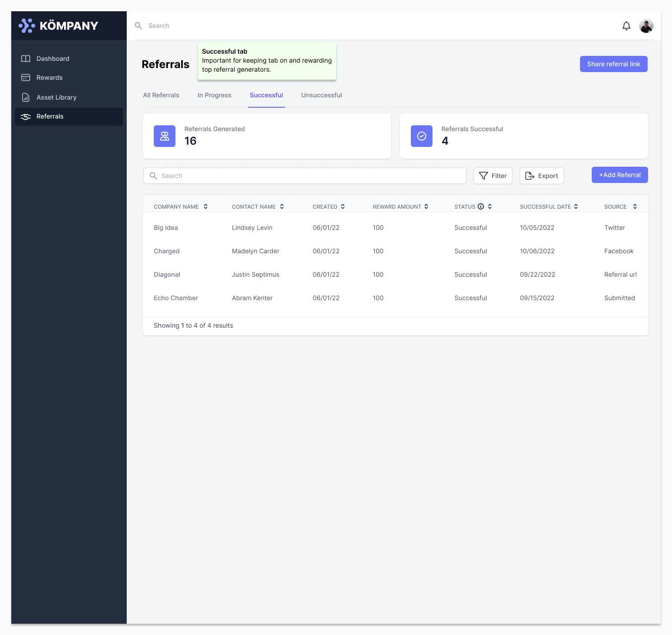Sort by Successful Date column arrows

coord(576,206)
